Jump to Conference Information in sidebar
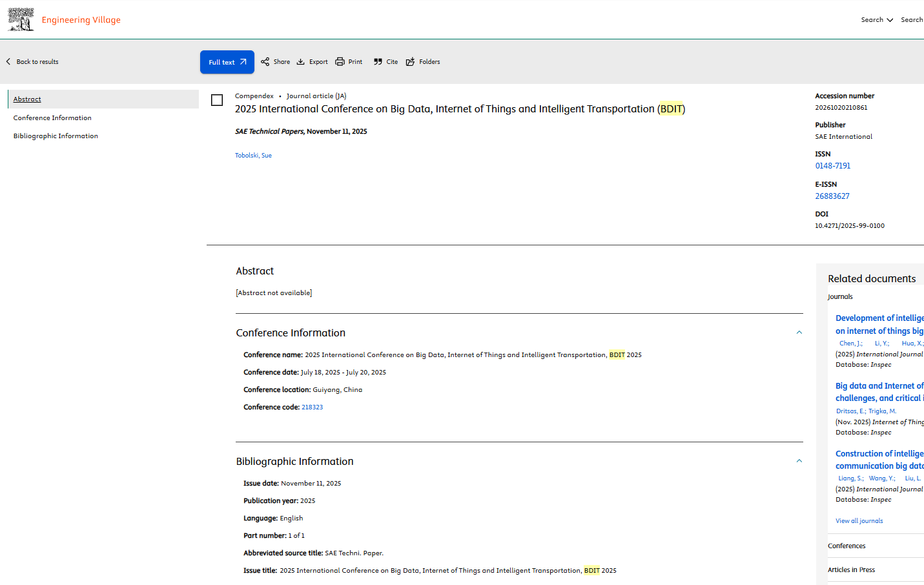This screenshot has width=924, height=585. (52, 118)
